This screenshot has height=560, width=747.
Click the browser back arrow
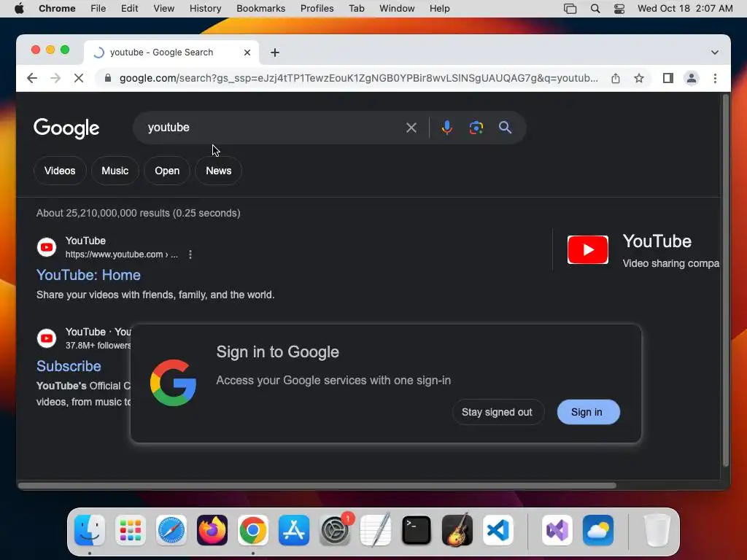[32, 78]
